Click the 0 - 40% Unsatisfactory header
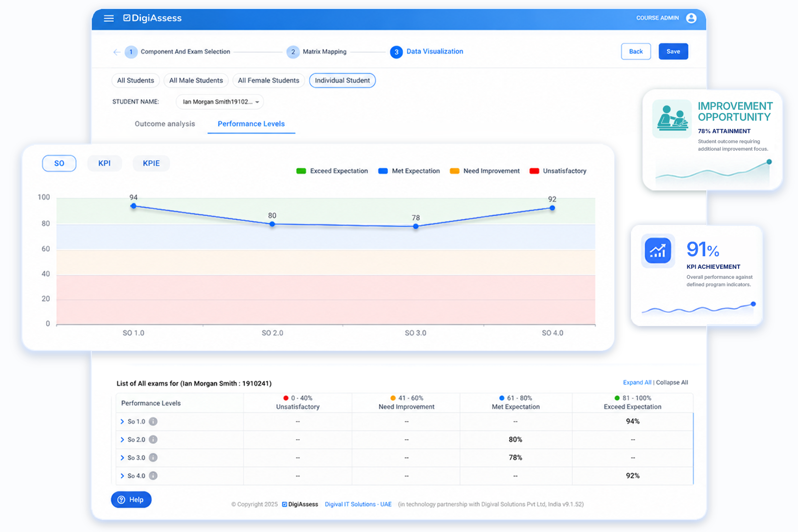798x532 pixels. pos(298,402)
